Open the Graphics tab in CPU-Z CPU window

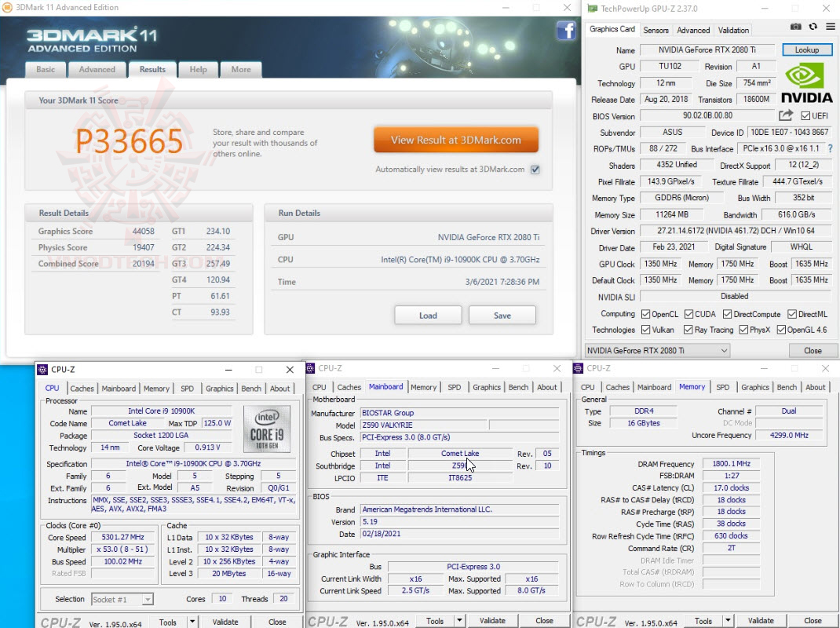220,389
